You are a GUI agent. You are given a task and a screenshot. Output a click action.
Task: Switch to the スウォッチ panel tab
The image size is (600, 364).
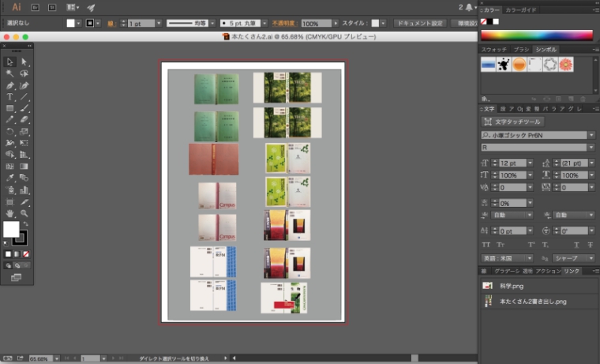(x=495, y=50)
